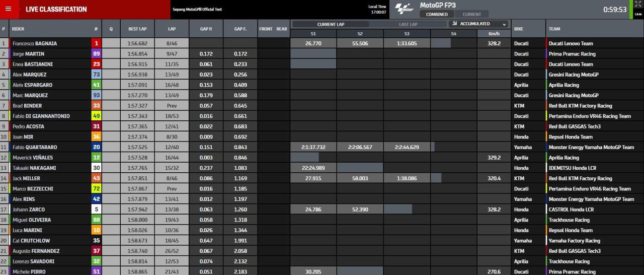Select Bastianini's number 23 badge
The height and width of the screenshot is (275, 644).
tap(96, 64)
